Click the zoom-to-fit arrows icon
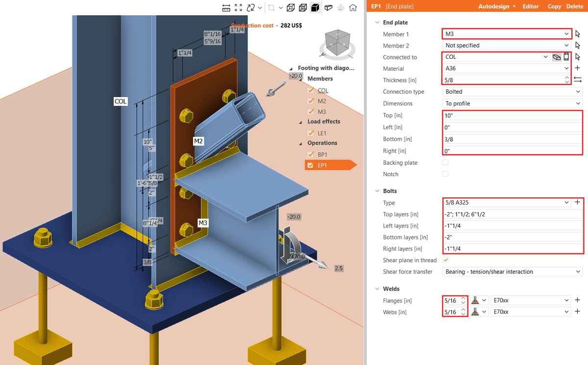This screenshot has height=365, width=588. (238, 7)
